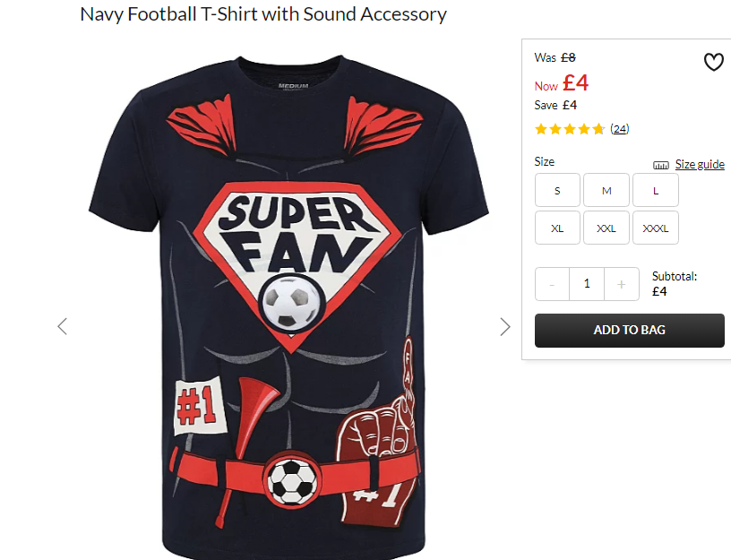Choose size XL
The height and width of the screenshot is (560, 731).
[557, 228]
